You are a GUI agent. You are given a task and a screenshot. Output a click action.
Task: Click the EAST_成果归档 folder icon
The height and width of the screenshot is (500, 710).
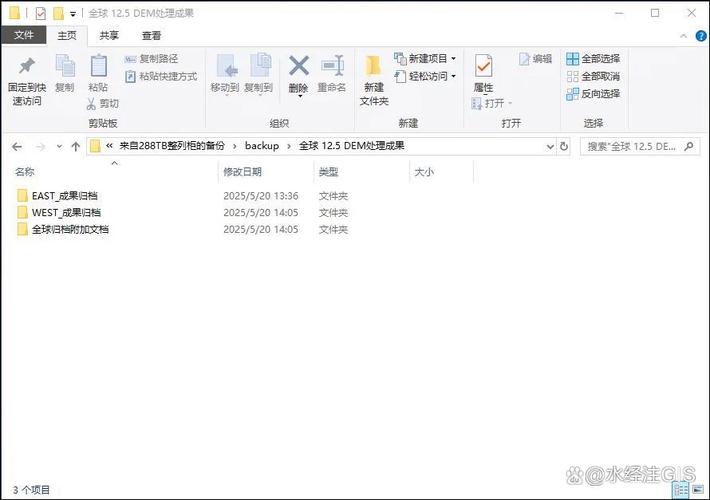coord(22,196)
